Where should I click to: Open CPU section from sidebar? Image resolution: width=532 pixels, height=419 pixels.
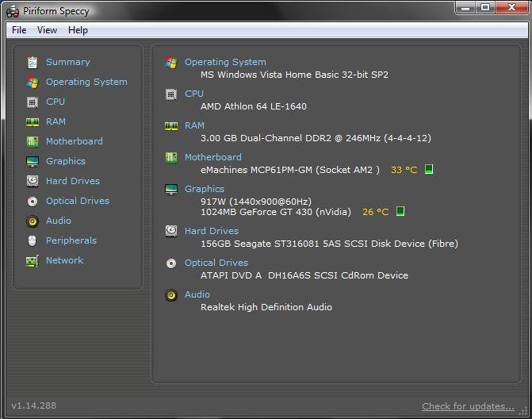(55, 102)
